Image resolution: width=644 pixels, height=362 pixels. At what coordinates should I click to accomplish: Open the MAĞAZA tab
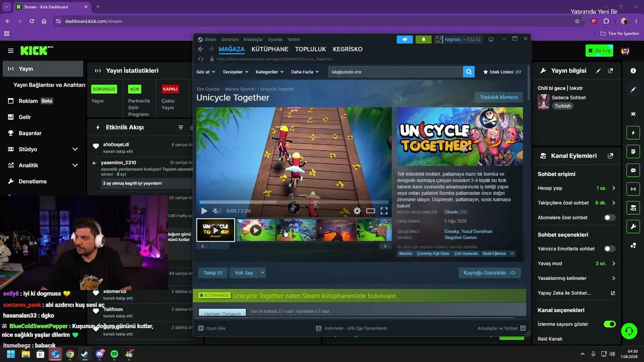(231, 49)
